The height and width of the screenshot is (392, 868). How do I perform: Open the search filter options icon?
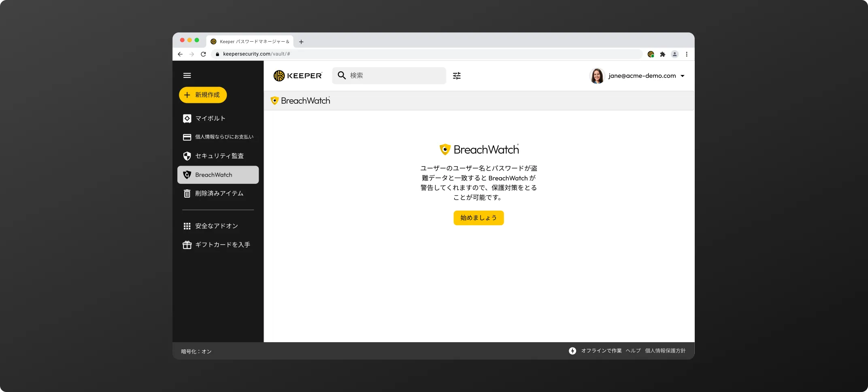tap(457, 76)
